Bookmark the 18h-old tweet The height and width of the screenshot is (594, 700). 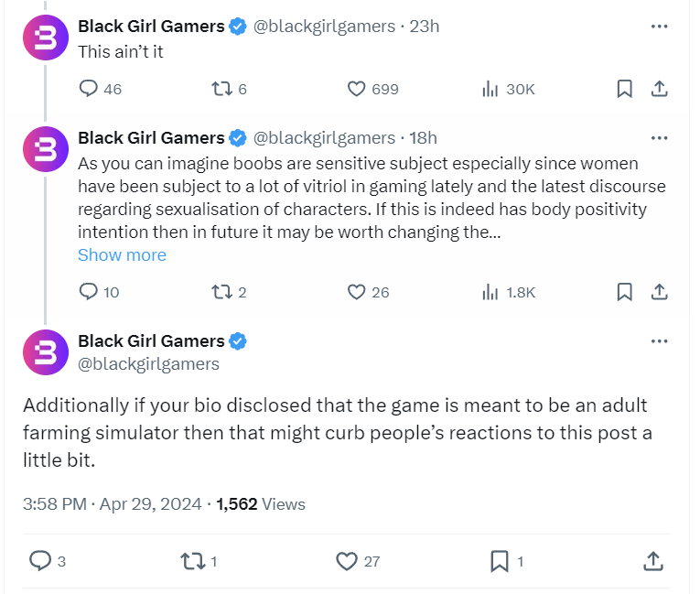[624, 292]
